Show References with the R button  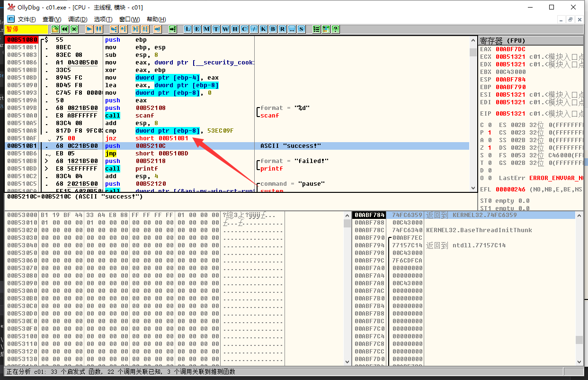click(282, 29)
